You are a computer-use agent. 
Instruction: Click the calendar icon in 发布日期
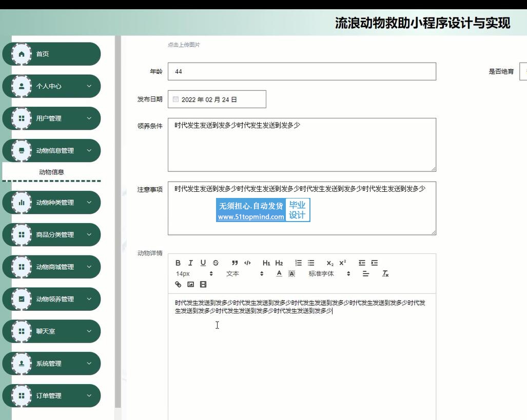pos(175,99)
